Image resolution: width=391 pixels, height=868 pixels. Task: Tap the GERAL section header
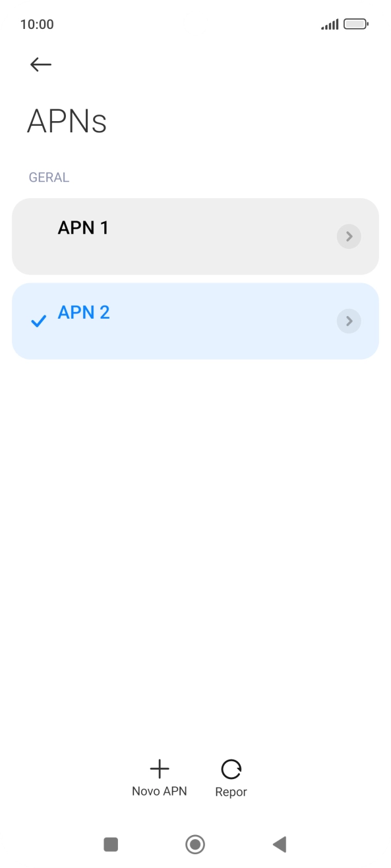click(x=49, y=178)
